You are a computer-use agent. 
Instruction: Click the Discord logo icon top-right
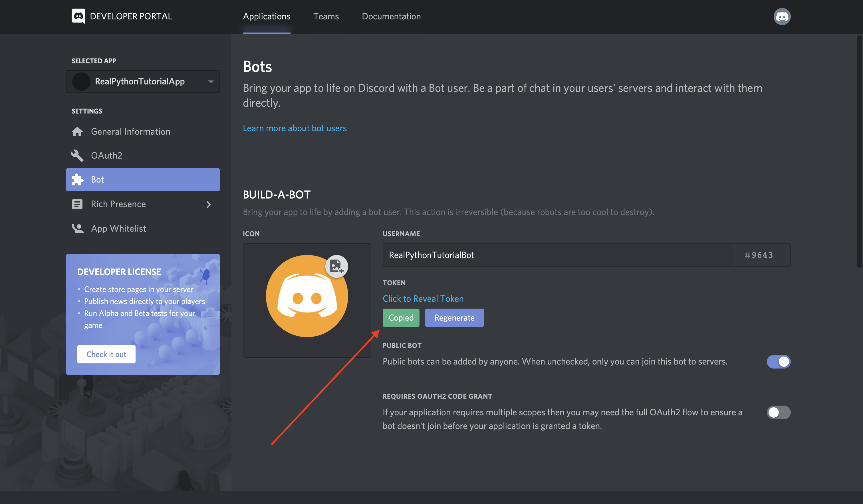(x=782, y=16)
